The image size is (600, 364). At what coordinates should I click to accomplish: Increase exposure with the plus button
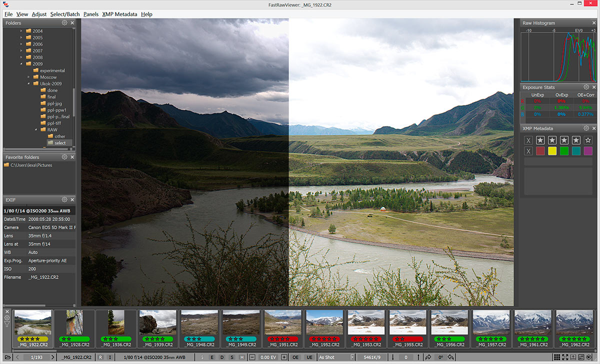coord(284,357)
